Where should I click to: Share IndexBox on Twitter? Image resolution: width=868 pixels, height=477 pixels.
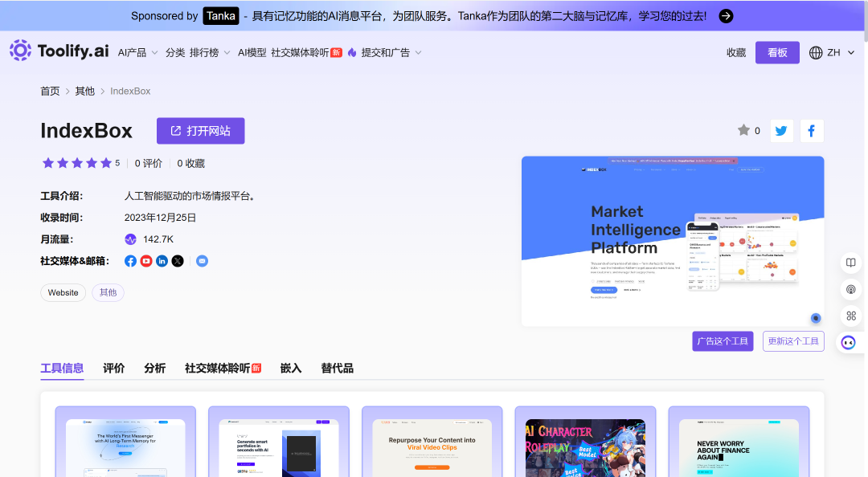tap(781, 131)
